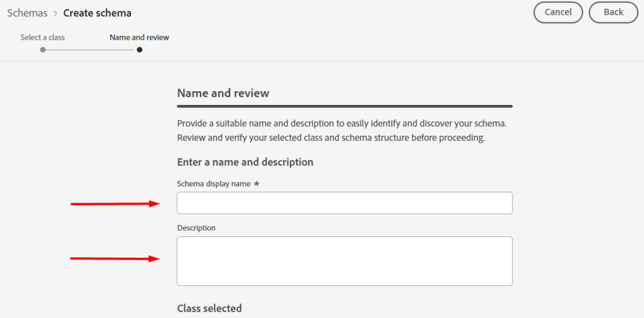Click the red arrow pointing at Schema display name
The width and height of the screenshot is (644, 318).
click(116, 204)
